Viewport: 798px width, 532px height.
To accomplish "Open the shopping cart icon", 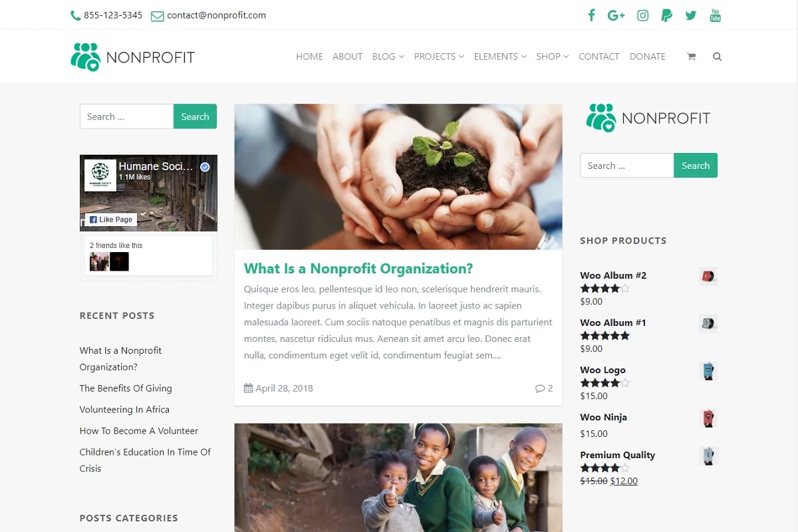I will pos(691,57).
